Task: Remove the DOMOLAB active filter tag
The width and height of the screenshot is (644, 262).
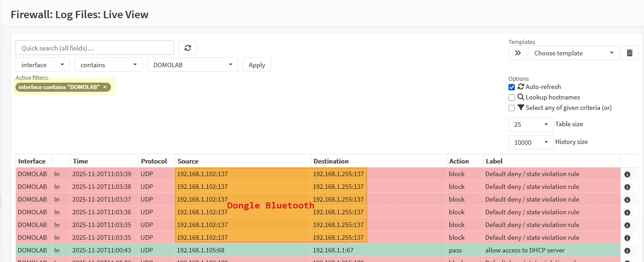Action: (105, 87)
